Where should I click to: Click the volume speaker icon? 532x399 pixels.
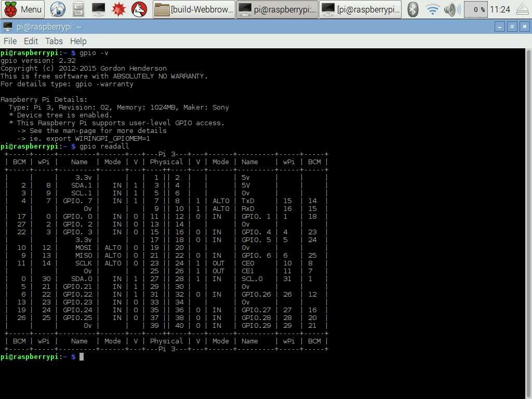pyautogui.click(x=450, y=9)
